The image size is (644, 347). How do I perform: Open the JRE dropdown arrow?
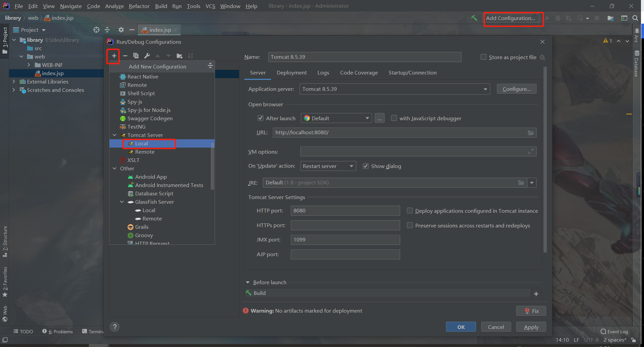click(532, 183)
